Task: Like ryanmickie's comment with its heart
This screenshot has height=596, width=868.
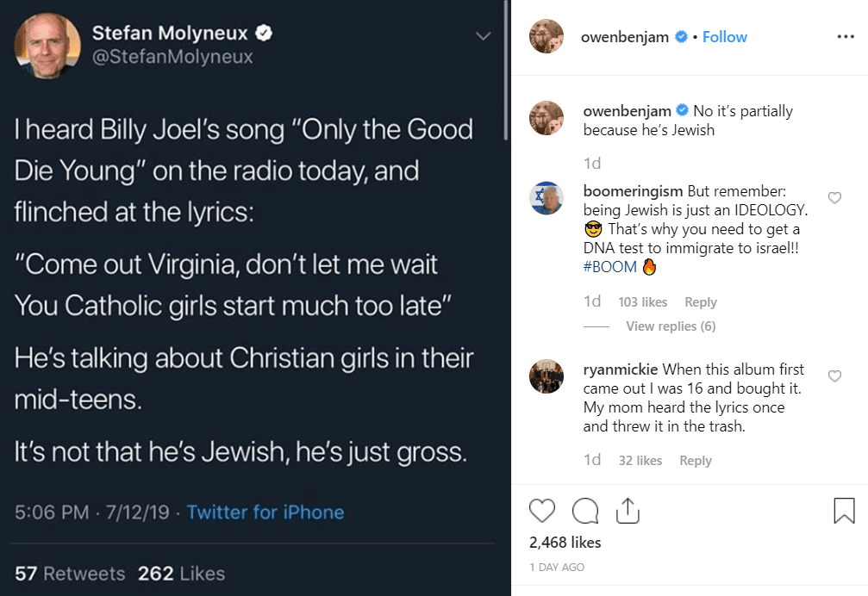Action: coord(834,376)
